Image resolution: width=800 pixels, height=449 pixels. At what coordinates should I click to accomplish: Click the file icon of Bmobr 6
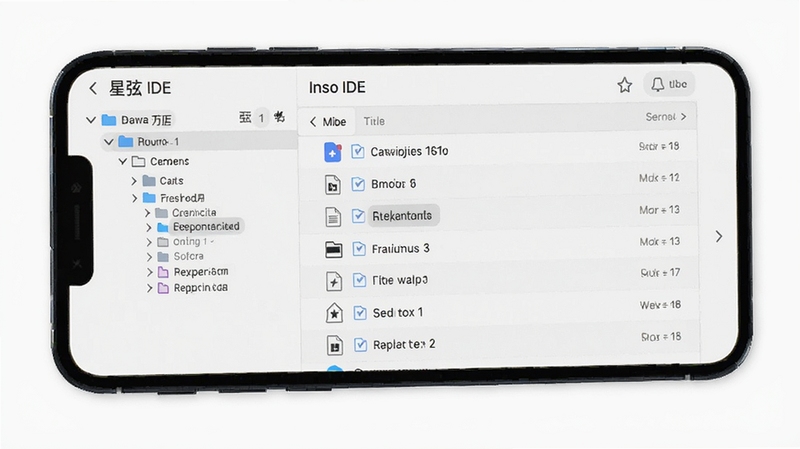point(333,185)
